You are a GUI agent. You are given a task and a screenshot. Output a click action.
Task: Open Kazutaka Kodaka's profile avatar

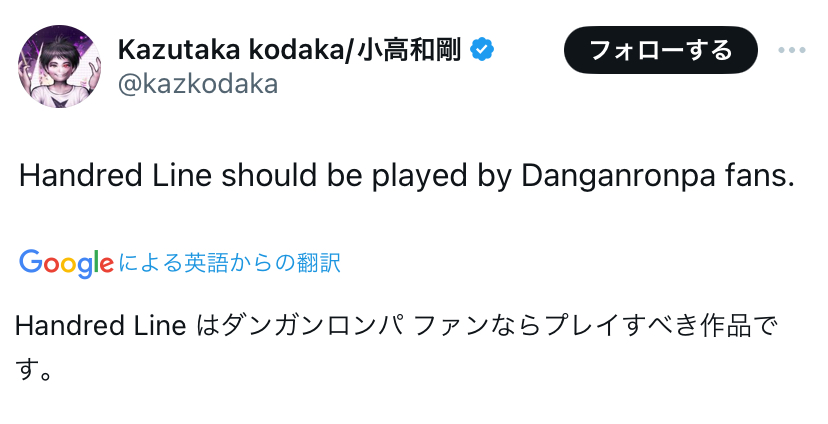pyautogui.click(x=59, y=67)
